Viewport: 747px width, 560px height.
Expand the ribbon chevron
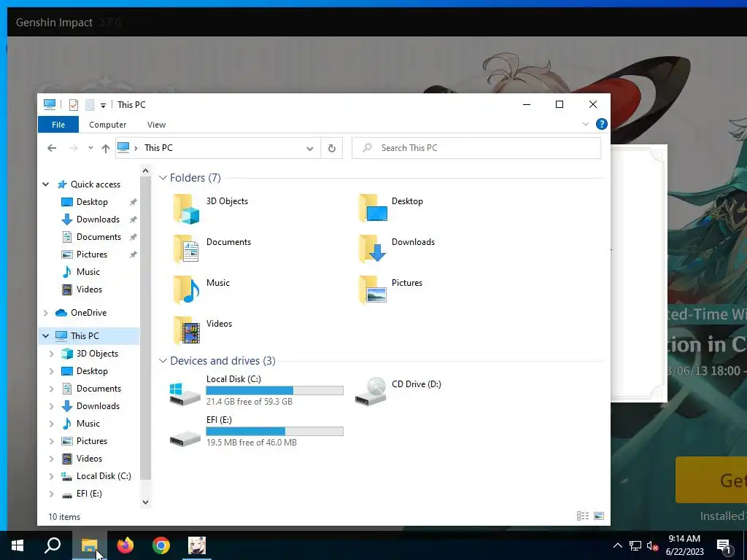pos(586,124)
